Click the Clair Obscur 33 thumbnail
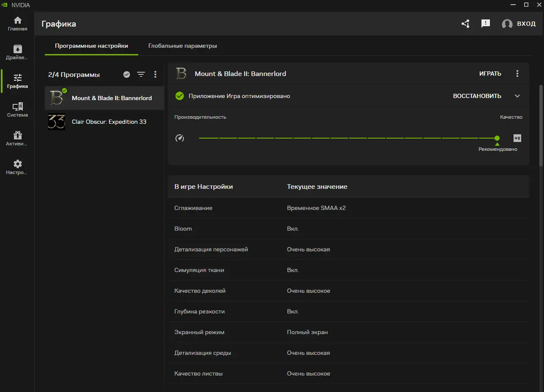This screenshot has width=544, height=392. tap(56, 122)
